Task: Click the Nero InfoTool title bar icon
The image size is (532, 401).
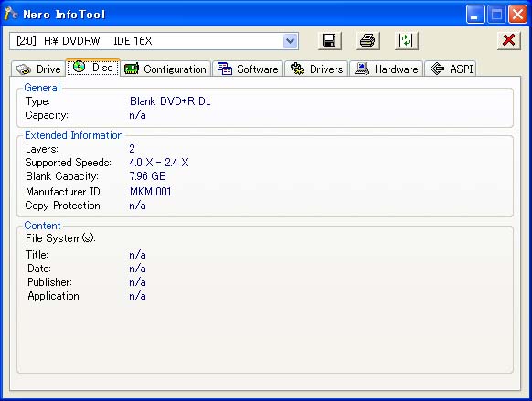Action: (x=11, y=14)
